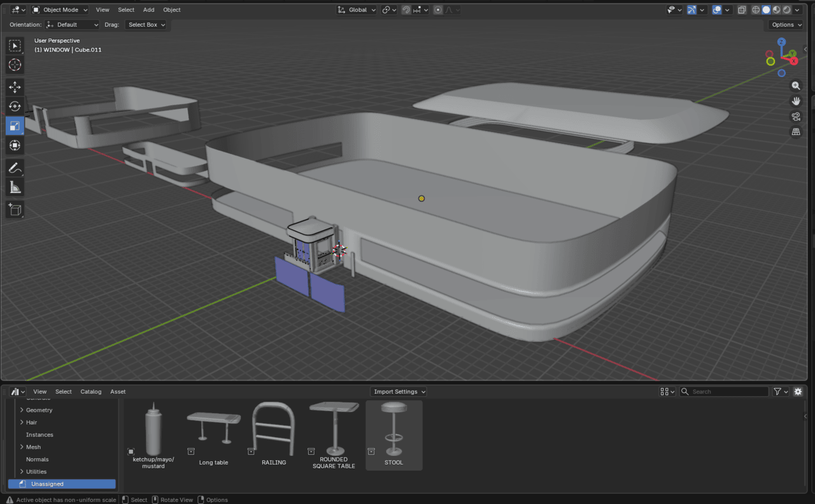Screen dimensions: 815x504
Task: Open the asset browser editor type menu
Action: 18,391
